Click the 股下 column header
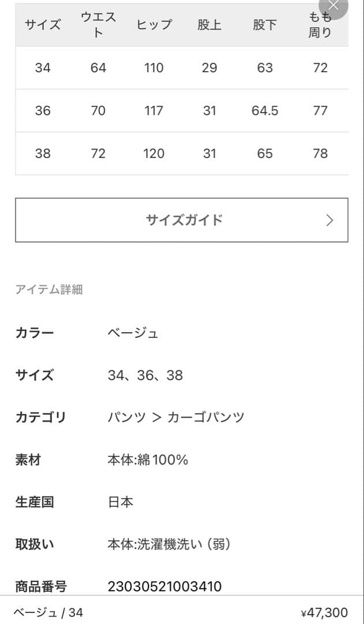This screenshot has height=624, width=364. click(265, 25)
